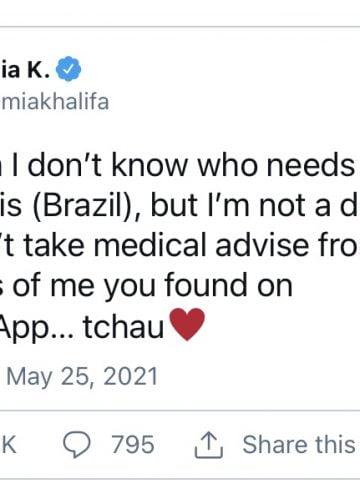Click the tweet line 'I don't know who needs'
Image resolution: width=360 pixels, height=504 pixels.
pyautogui.click(x=183, y=165)
